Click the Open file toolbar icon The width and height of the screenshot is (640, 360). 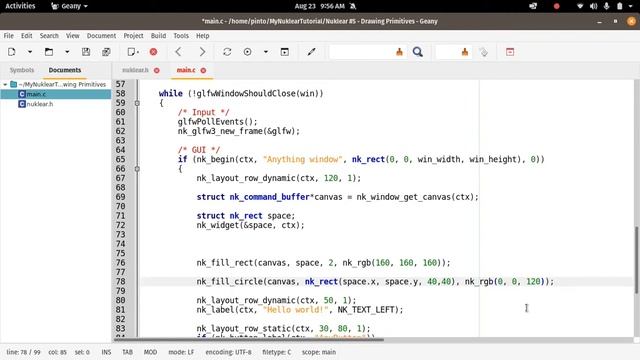(x=49, y=52)
